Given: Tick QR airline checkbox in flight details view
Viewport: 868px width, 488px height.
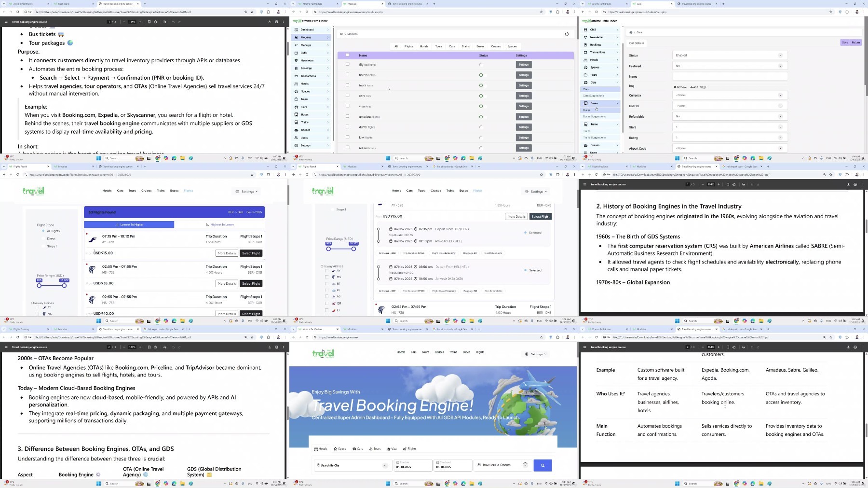Looking at the screenshot, I should point(326,304).
